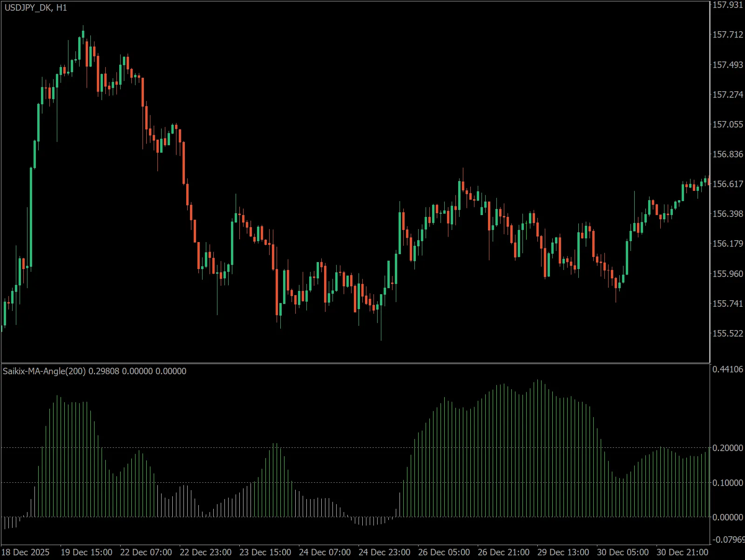Select the 156.836 price level label
This screenshot has width=745, height=560.
(x=728, y=154)
